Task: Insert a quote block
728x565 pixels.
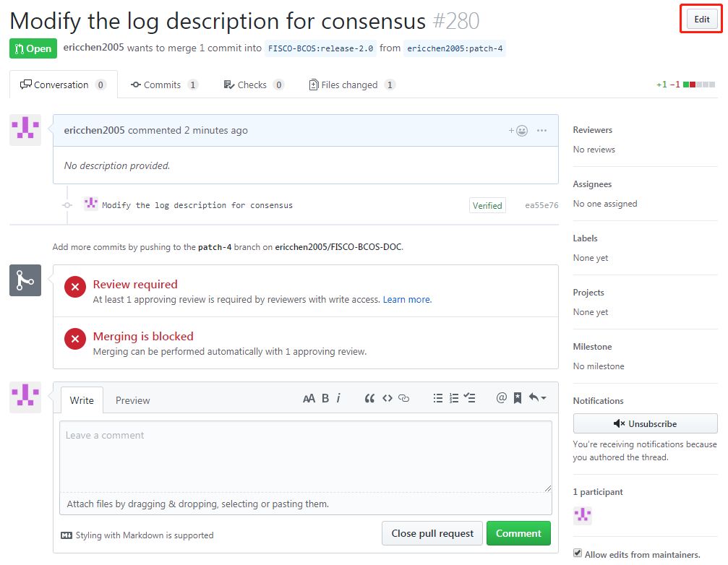Action: click(369, 398)
